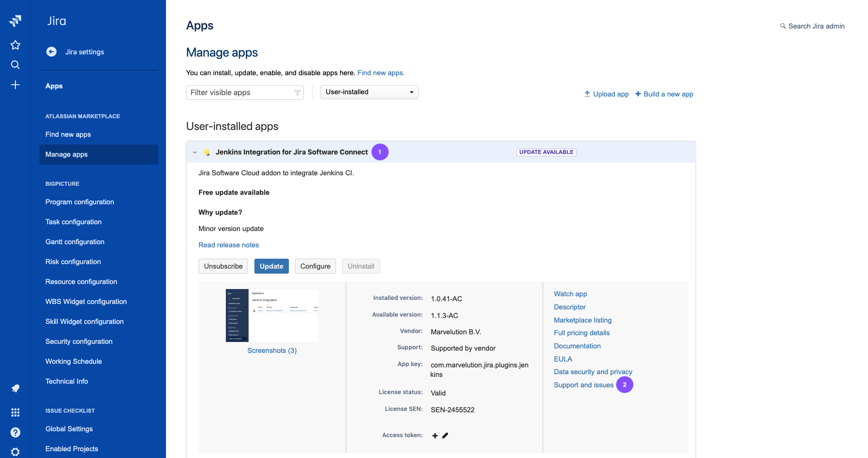Click the UPDATE AVAILABLE badge

click(x=546, y=152)
